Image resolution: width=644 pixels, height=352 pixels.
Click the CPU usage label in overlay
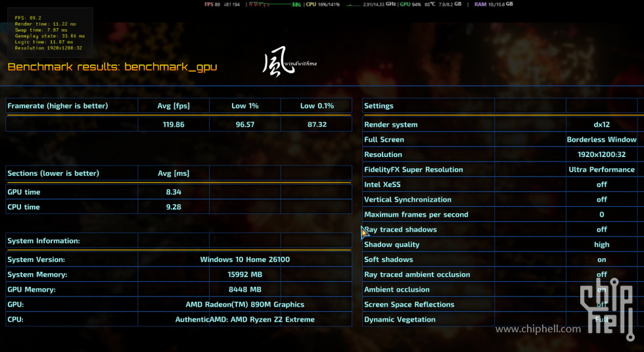(311, 4)
